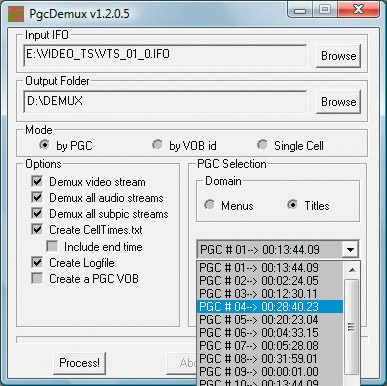The height and width of the screenshot is (386, 387).
Task: Enable Include end time option
Action: 52,247
